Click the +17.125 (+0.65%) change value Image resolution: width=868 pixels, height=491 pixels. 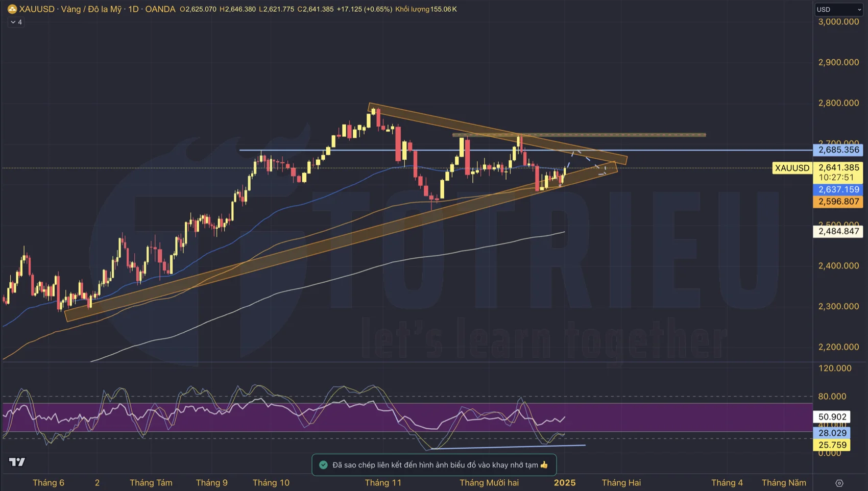(x=365, y=9)
